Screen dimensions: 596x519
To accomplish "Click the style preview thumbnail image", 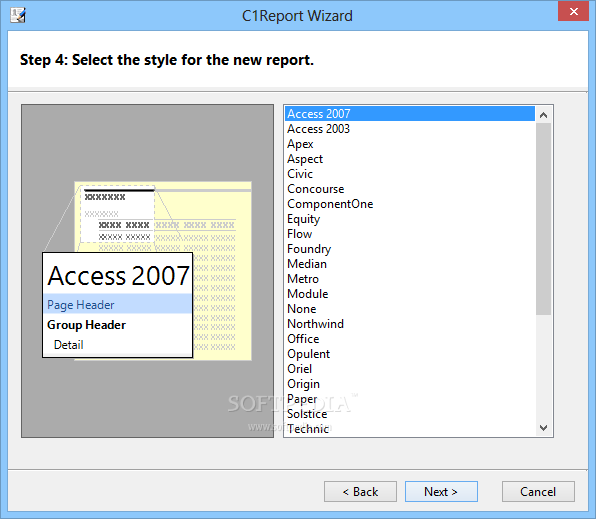I will (147, 271).
